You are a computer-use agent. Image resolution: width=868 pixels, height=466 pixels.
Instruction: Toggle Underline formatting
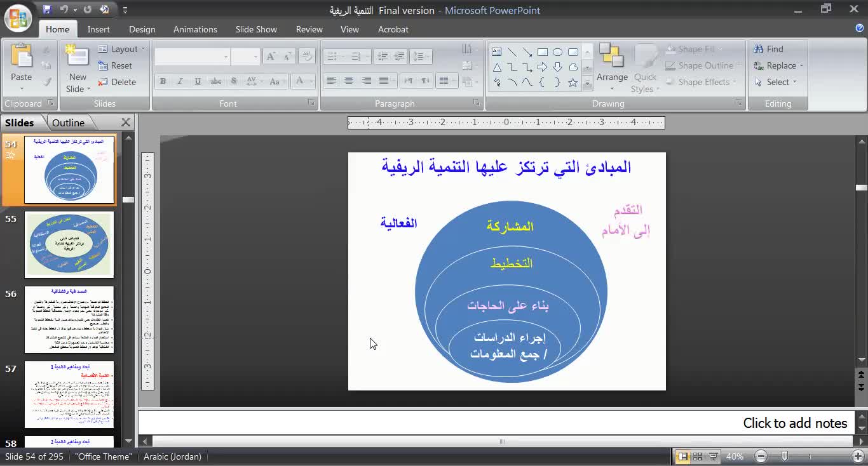198,81
